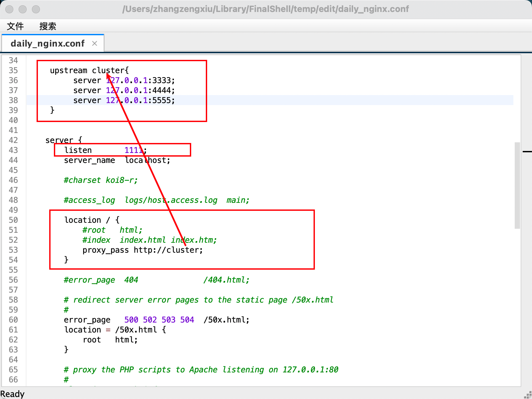Click 'server 127.0.0.1:4444;' line
The image size is (532, 399).
[x=124, y=90]
